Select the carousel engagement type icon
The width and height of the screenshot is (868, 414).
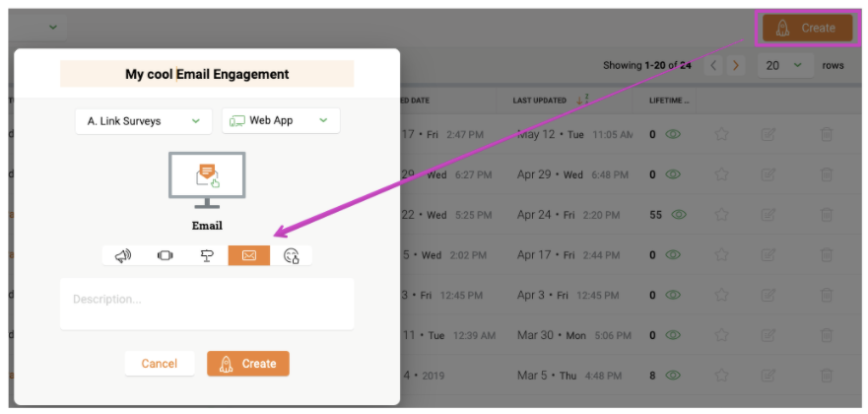coord(165,255)
